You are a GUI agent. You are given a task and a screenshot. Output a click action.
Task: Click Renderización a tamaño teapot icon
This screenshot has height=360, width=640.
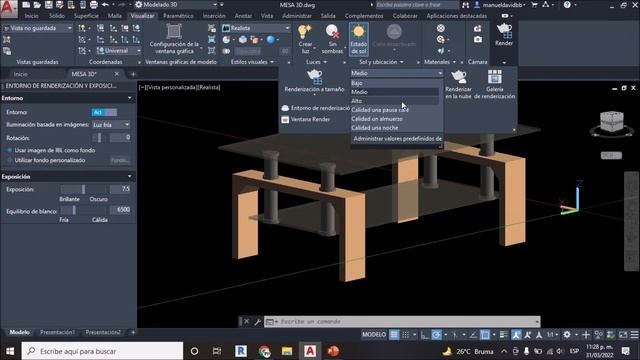[314, 77]
